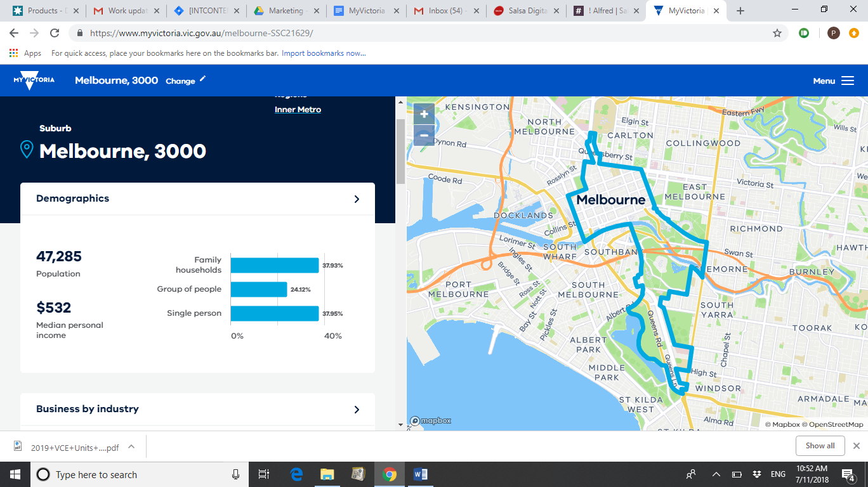Go back using browser back arrow
868x487 pixels.
click(x=14, y=33)
